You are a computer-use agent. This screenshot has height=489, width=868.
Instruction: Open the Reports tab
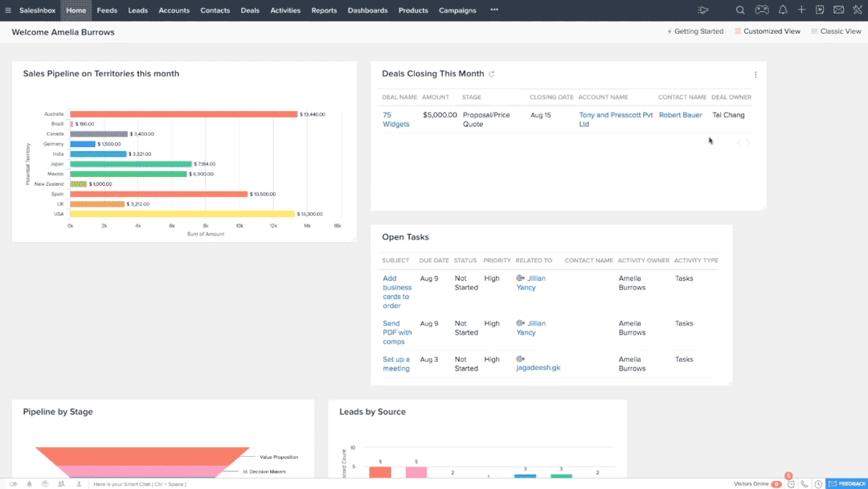click(324, 10)
